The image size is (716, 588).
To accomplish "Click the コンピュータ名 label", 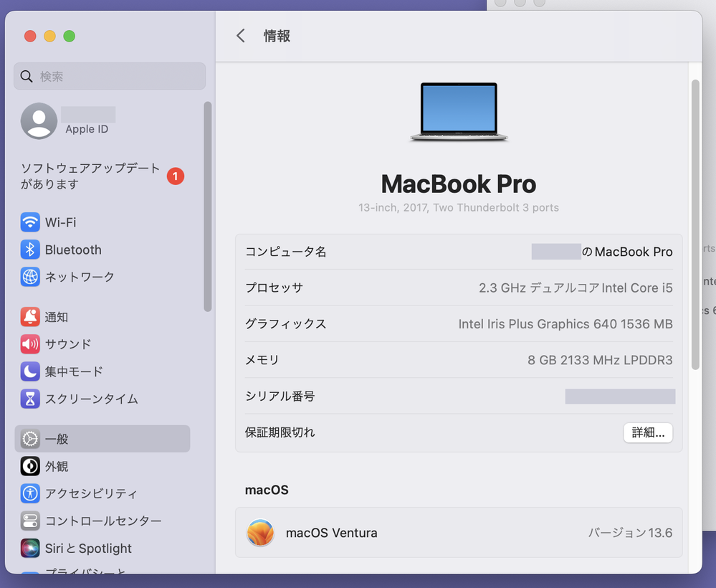I will (x=286, y=252).
